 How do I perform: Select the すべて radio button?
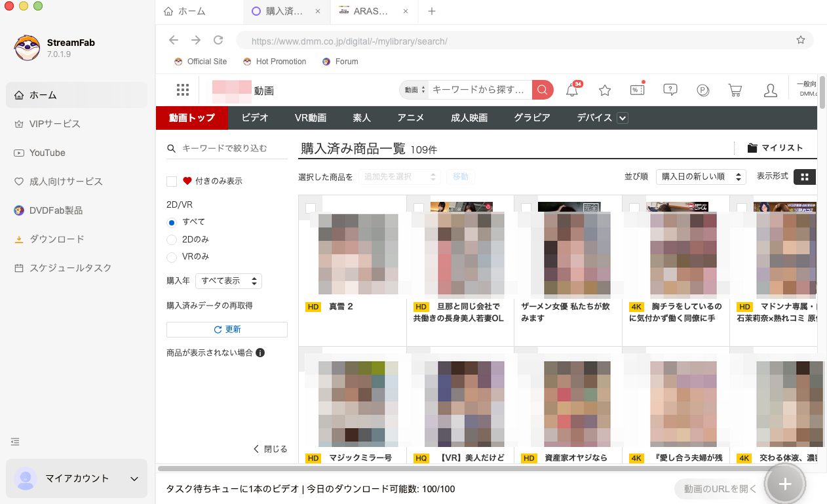pos(172,222)
